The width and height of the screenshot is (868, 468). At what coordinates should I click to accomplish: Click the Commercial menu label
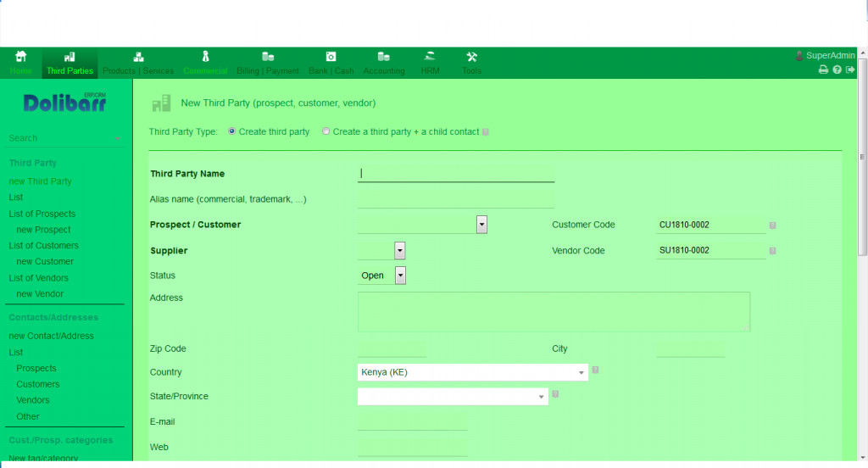tap(205, 71)
